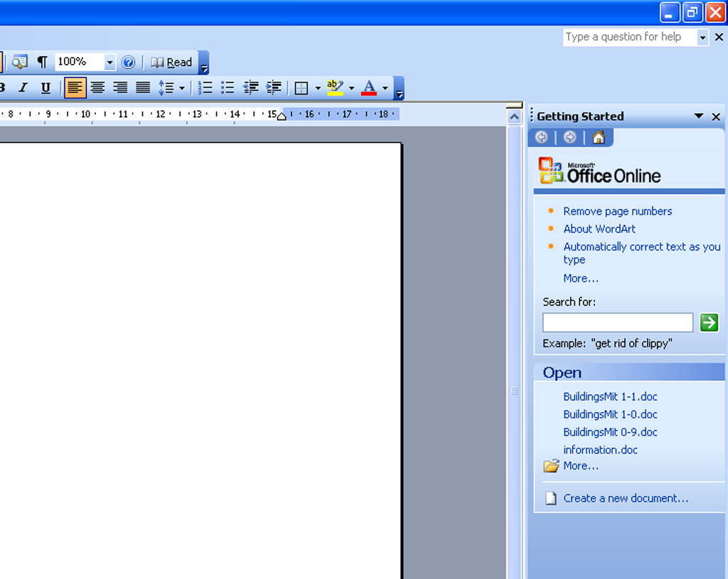
Task: Increase the paragraph indent
Action: click(274, 87)
